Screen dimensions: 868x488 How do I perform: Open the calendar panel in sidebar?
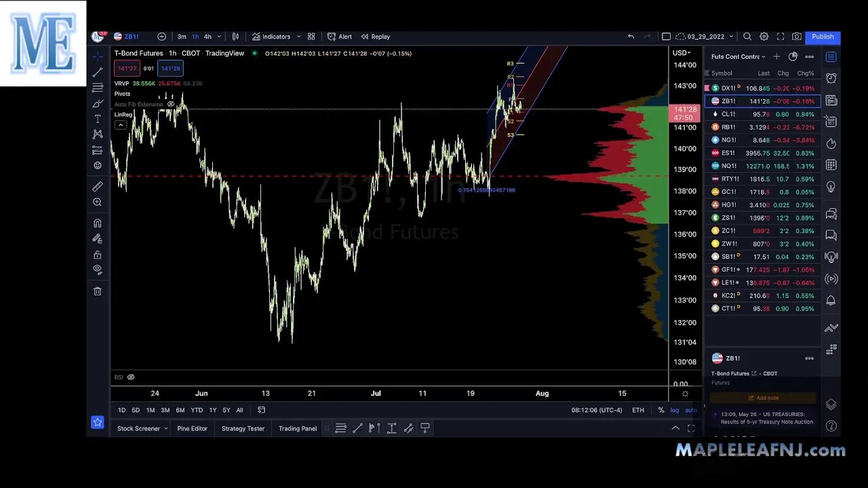831,165
